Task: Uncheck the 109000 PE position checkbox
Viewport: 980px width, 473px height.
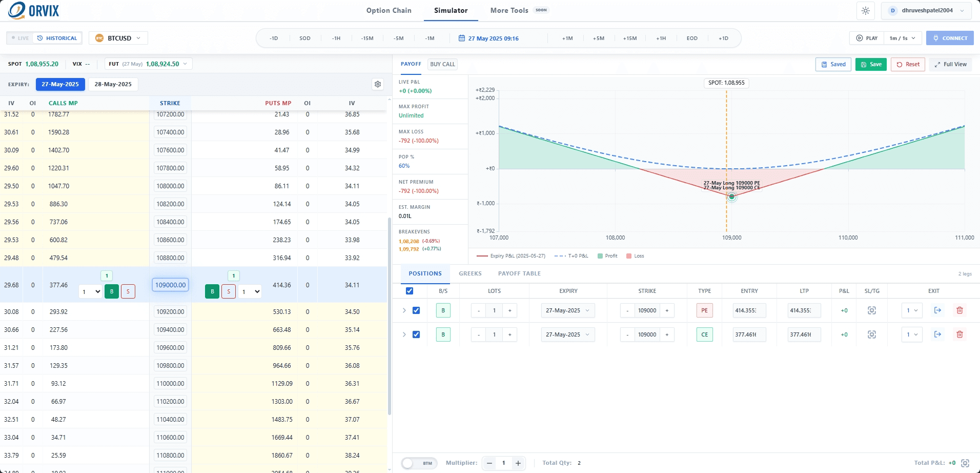Action: click(416, 310)
